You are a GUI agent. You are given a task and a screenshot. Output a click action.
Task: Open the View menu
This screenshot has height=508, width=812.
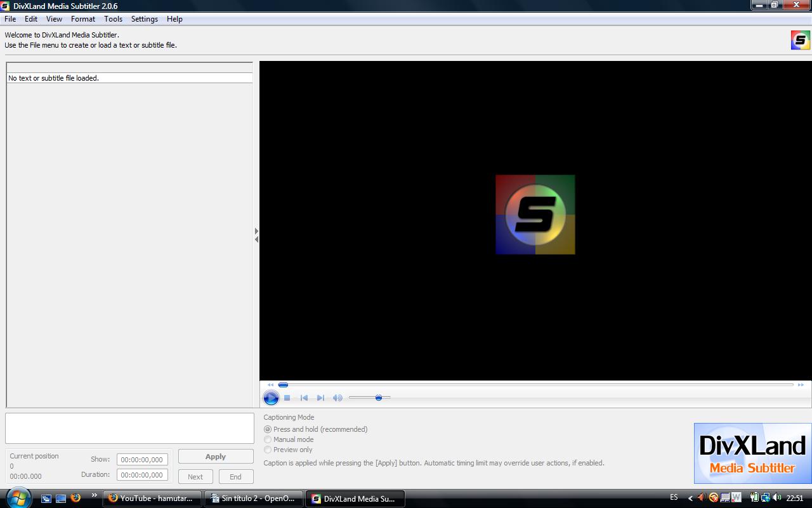pyautogui.click(x=54, y=19)
